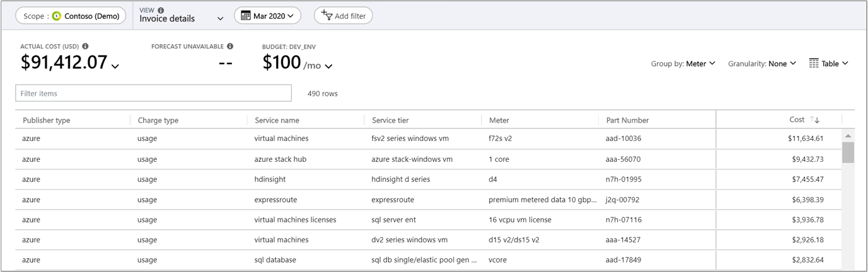Click the Add filter funnel icon
This screenshot has width=868, height=272.
[x=326, y=15]
